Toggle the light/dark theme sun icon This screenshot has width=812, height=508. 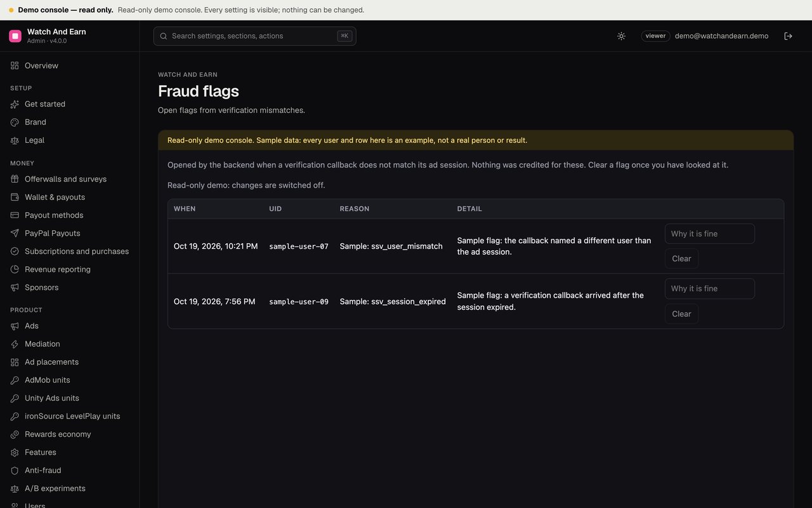(622, 36)
